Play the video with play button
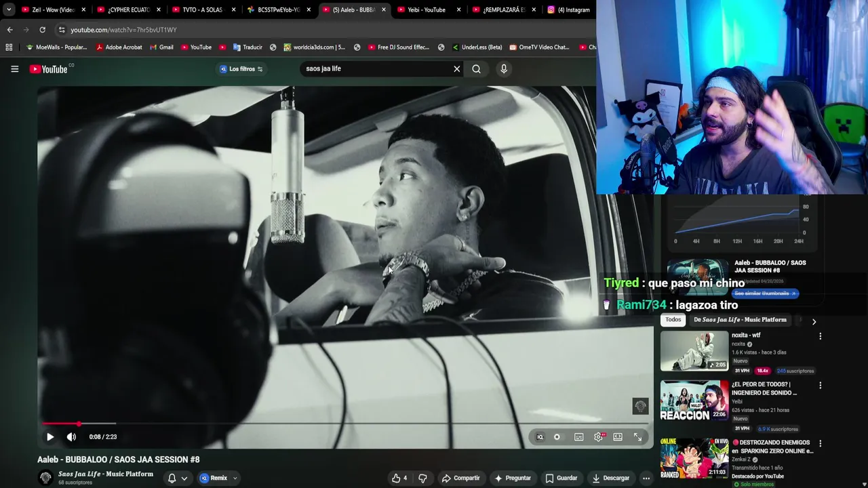The height and width of the screenshot is (488, 868). pyautogui.click(x=50, y=437)
